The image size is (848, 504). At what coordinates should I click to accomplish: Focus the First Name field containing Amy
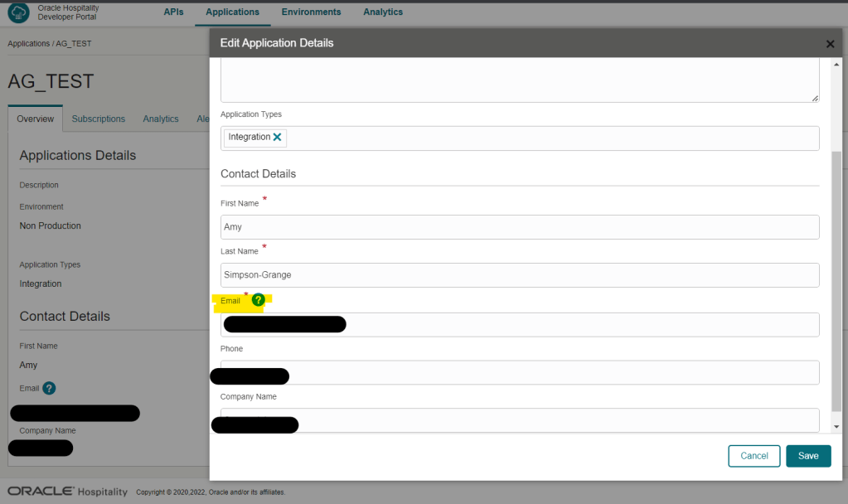tap(519, 227)
